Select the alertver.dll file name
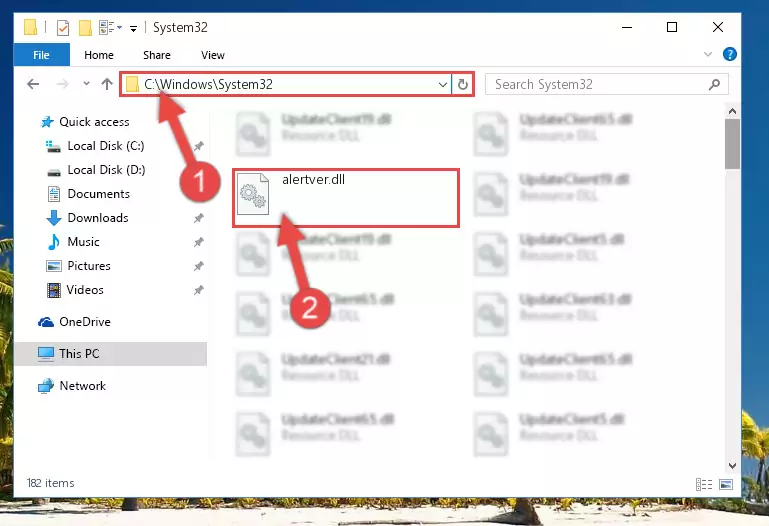769x526 pixels. [313, 179]
